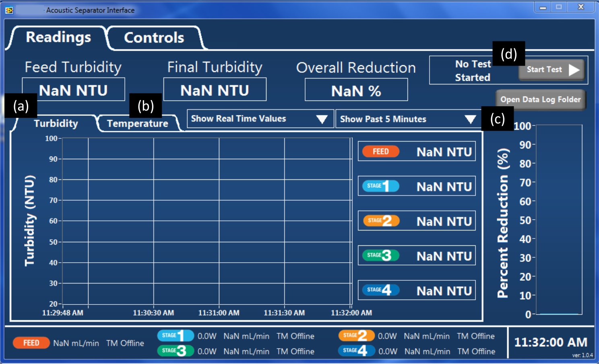Viewport: 599px width, 364px height.
Task: Click the No Test Started status text
Action: pyautogui.click(x=473, y=70)
